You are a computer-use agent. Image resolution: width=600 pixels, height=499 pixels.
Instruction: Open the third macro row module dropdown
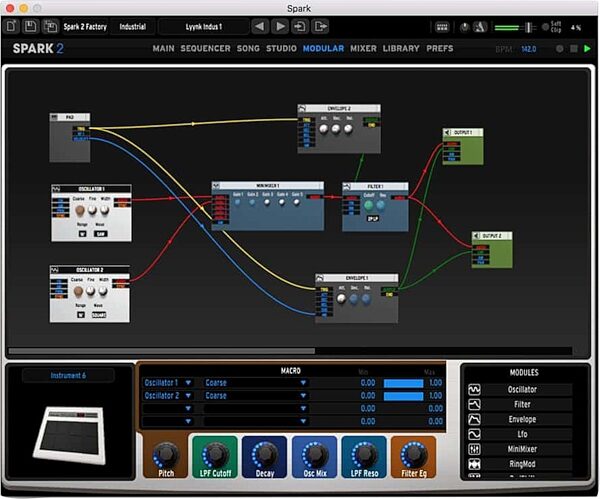tap(168, 409)
